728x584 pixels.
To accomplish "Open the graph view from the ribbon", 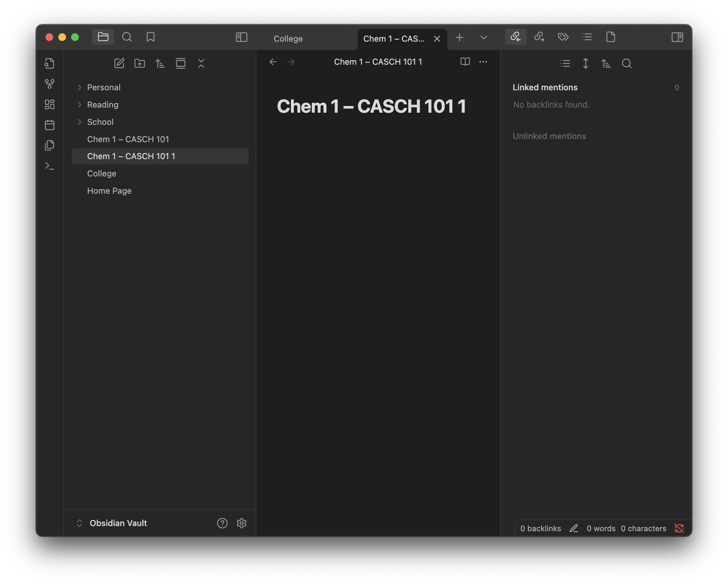I will 50,84.
